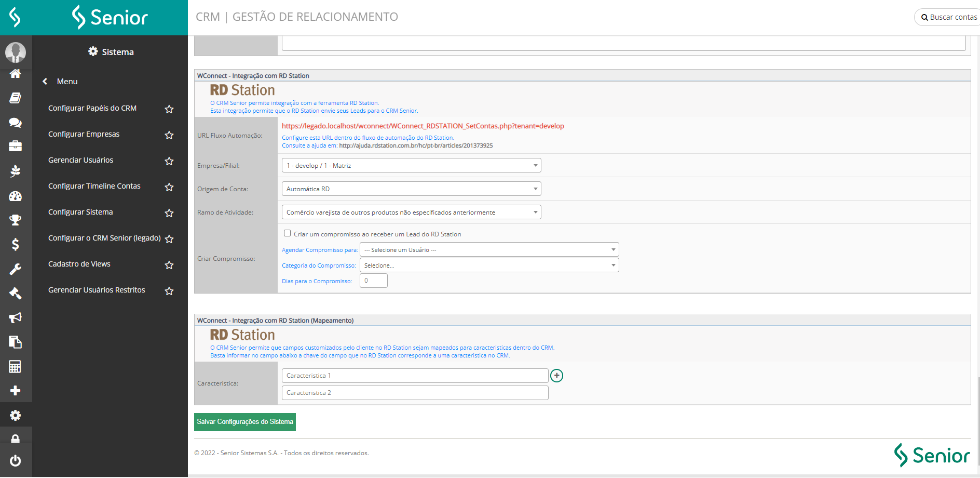Click the megaphone icon in the sidebar
980x478 pixels.
16,317
